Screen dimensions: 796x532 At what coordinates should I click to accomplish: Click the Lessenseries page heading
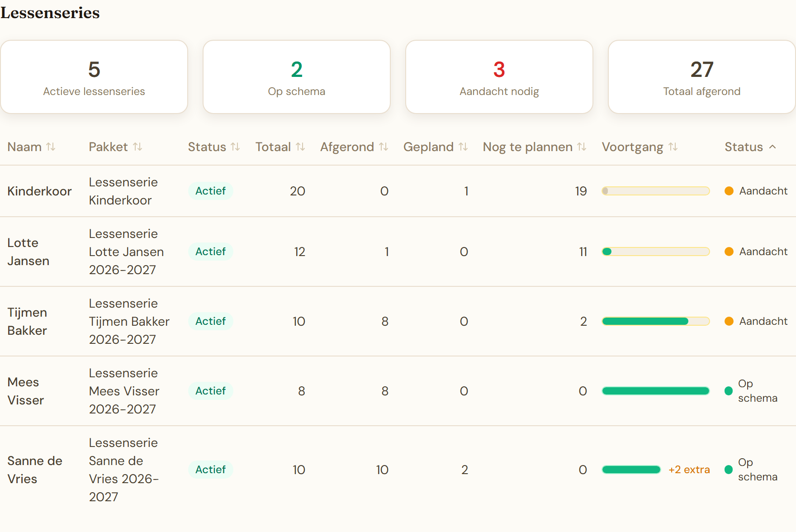[50, 13]
